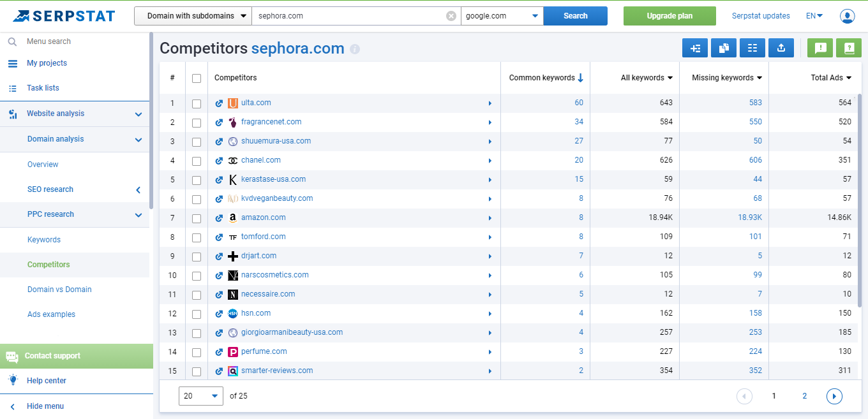868x419 pixels.
Task: Open Domain vs Domain menu item
Action: (x=59, y=290)
